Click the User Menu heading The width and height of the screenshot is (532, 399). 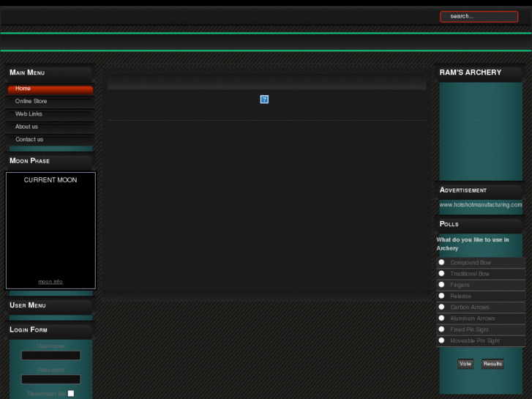tap(28, 305)
